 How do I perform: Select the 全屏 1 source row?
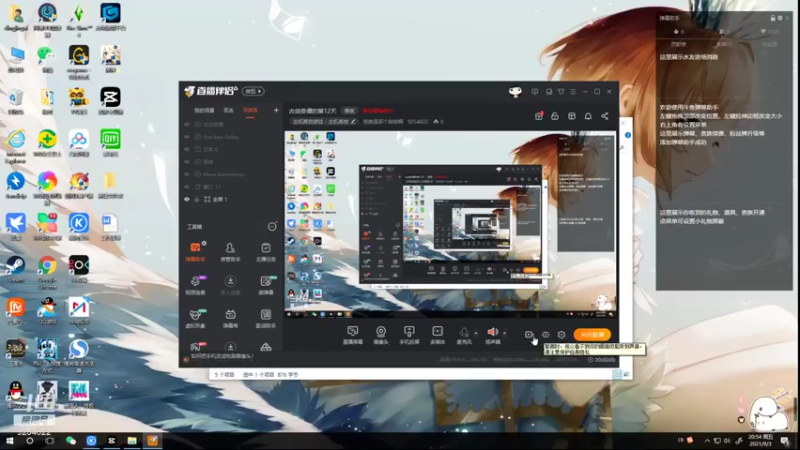click(x=232, y=199)
